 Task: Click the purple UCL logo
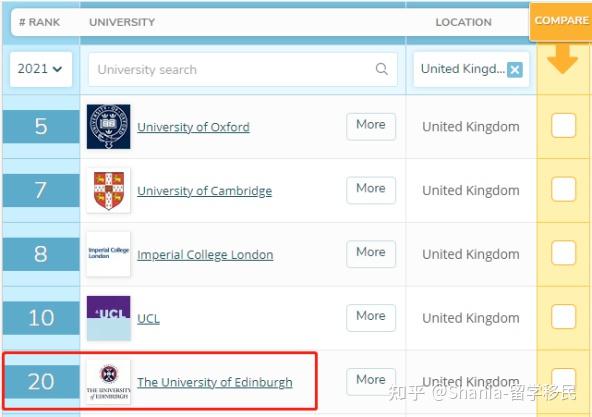point(109,318)
